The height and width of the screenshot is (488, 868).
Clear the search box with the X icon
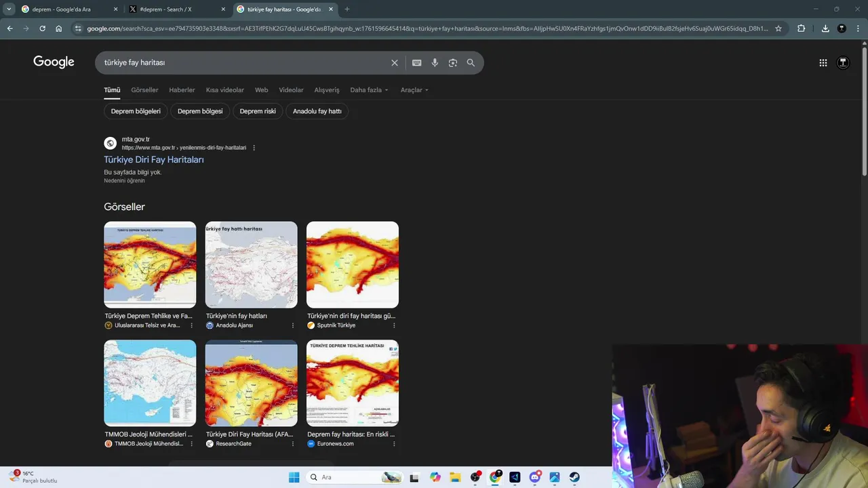point(395,62)
